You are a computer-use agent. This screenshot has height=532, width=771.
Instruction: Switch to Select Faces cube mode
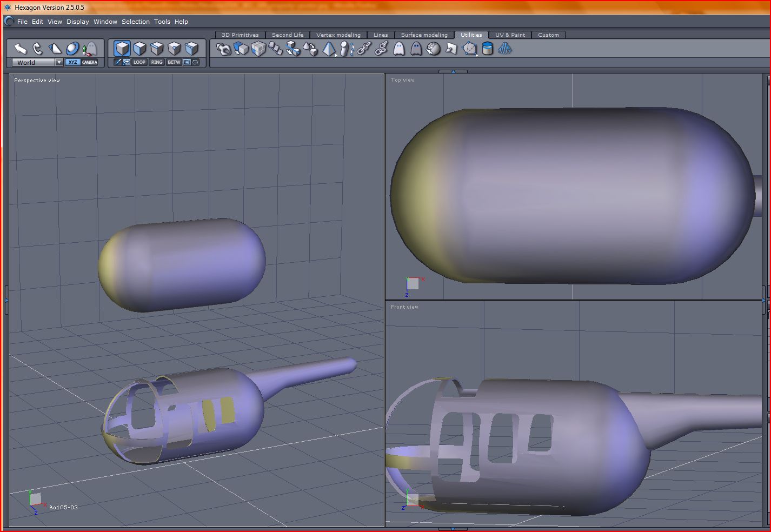pos(139,49)
